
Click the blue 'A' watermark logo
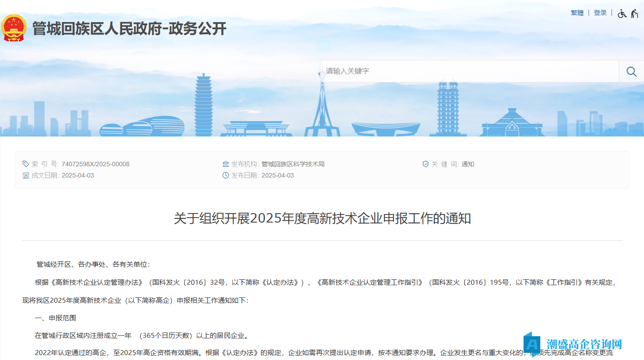532,345
